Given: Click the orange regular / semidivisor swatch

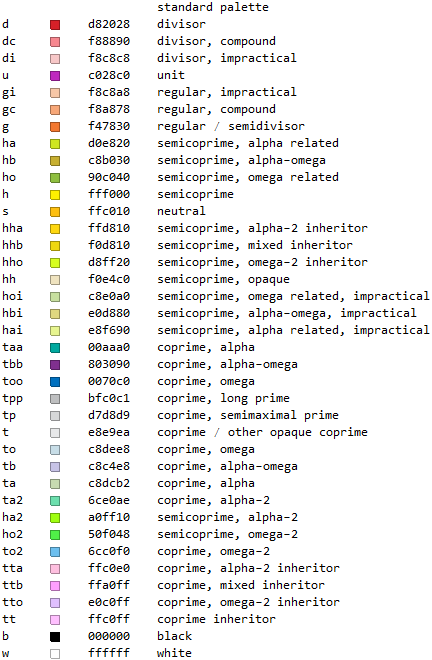Looking at the screenshot, I should (x=55, y=127).
